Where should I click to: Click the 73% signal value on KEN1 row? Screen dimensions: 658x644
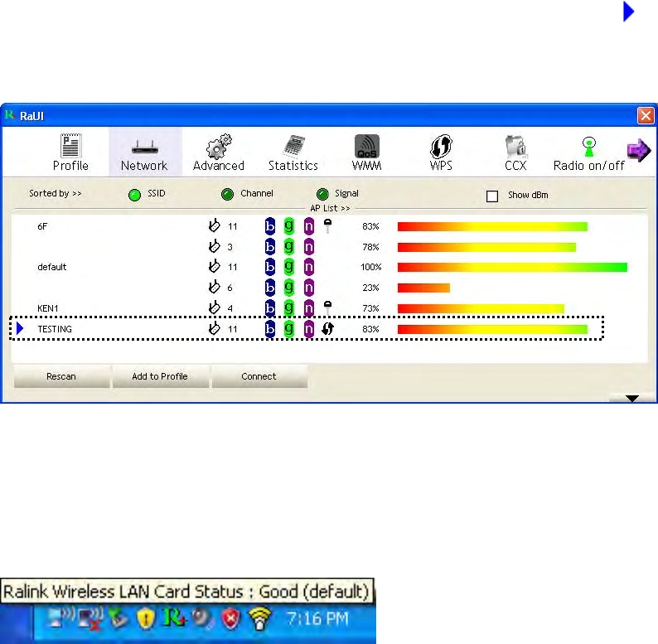coord(370,308)
